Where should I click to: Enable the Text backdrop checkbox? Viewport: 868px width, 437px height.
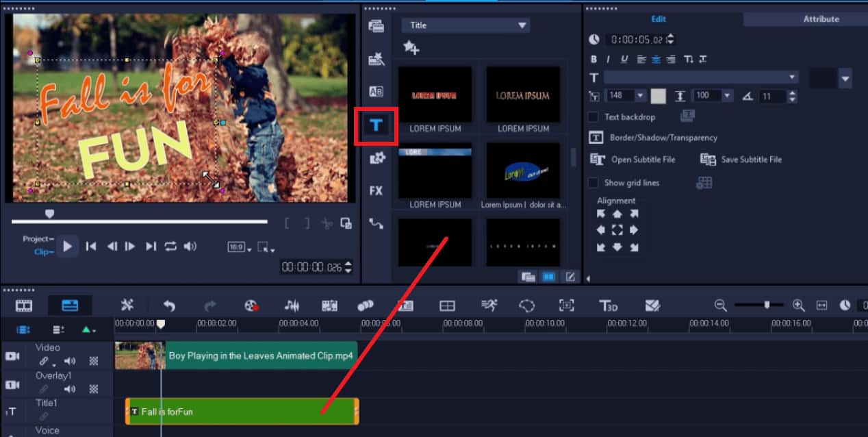pyautogui.click(x=593, y=116)
